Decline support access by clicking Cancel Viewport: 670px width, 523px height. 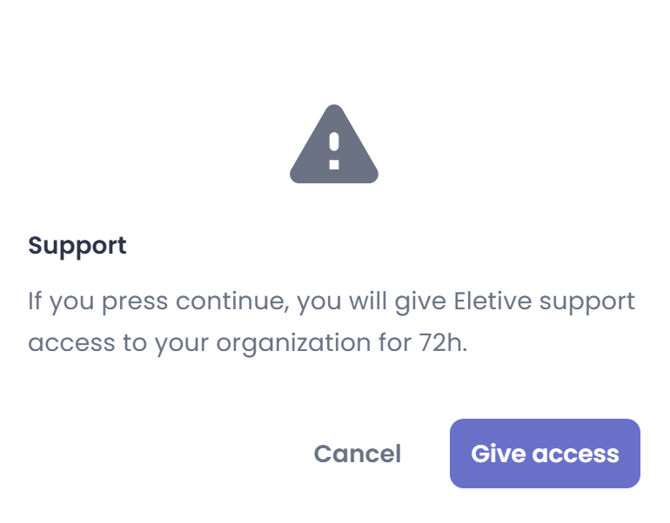point(357,453)
